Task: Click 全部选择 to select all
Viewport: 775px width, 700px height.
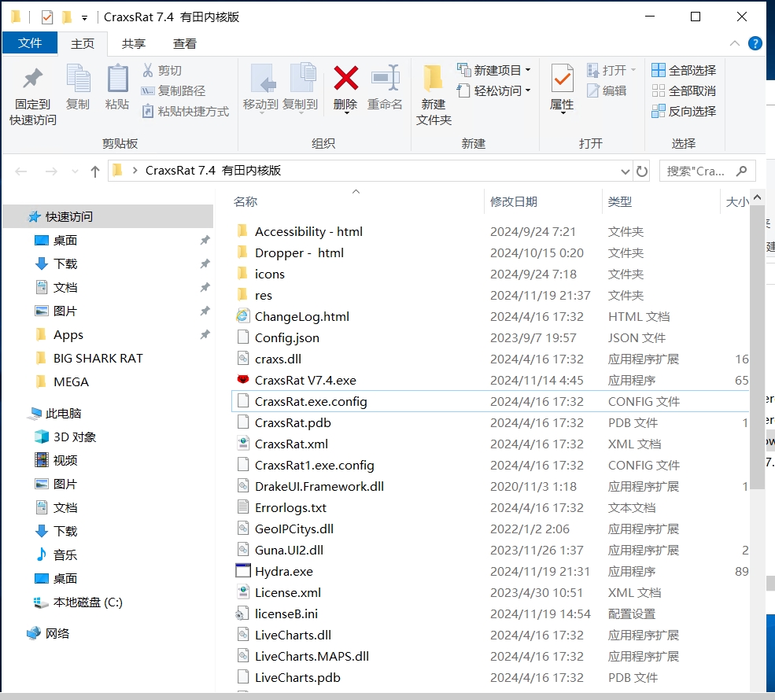Action: coord(684,70)
